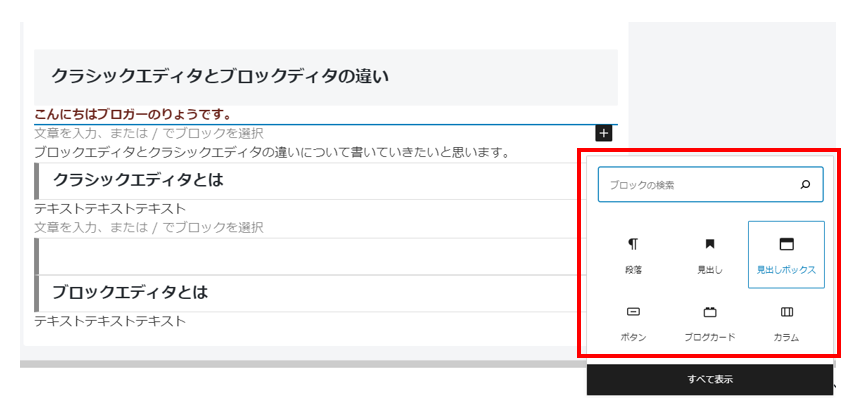Screen dimensions: 852x407
Task: Click the placeholder paragraph below the first テキスト line
Action: (x=149, y=227)
